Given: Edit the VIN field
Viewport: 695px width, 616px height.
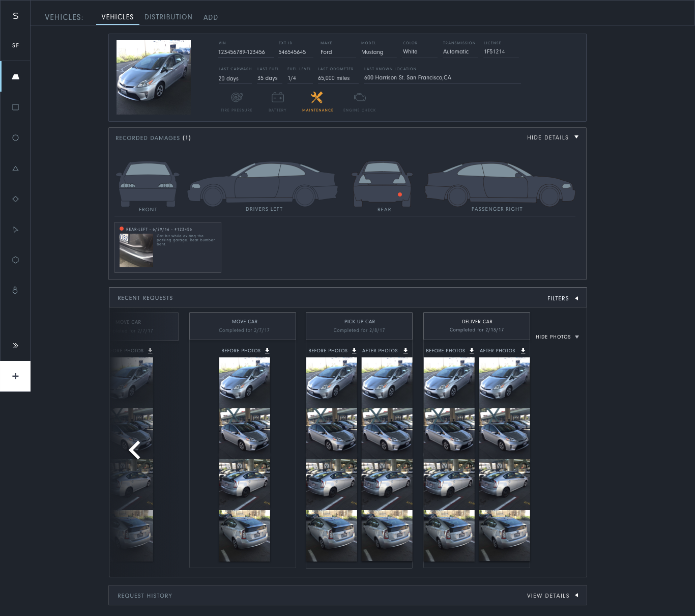Looking at the screenshot, I should pyautogui.click(x=246, y=52).
